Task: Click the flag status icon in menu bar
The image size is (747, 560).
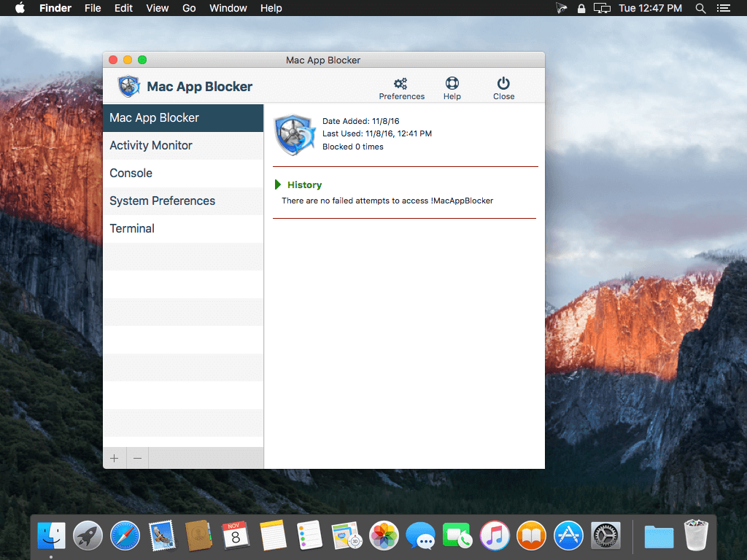Action: (561, 8)
